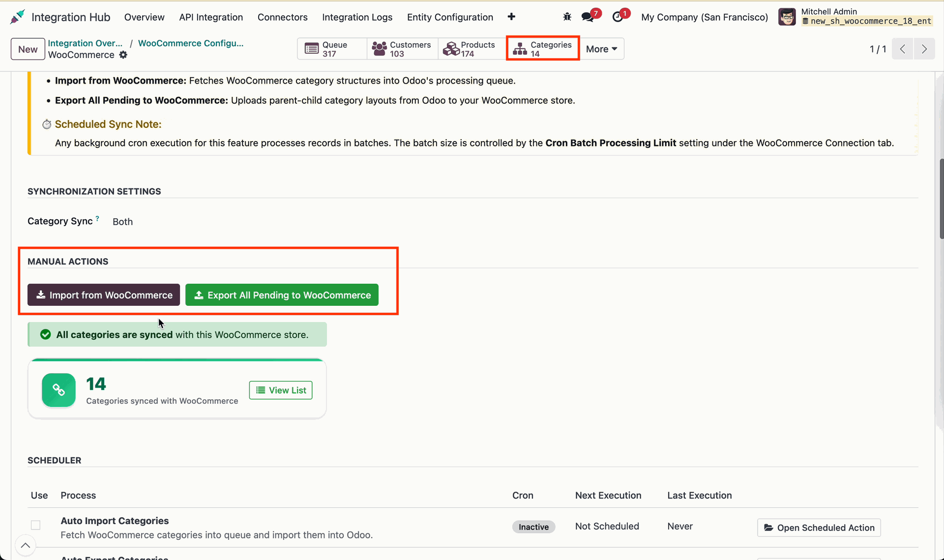The image size is (944, 560).
Task: Click the gear icon next to WooCommerce
Action: coord(123,55)
